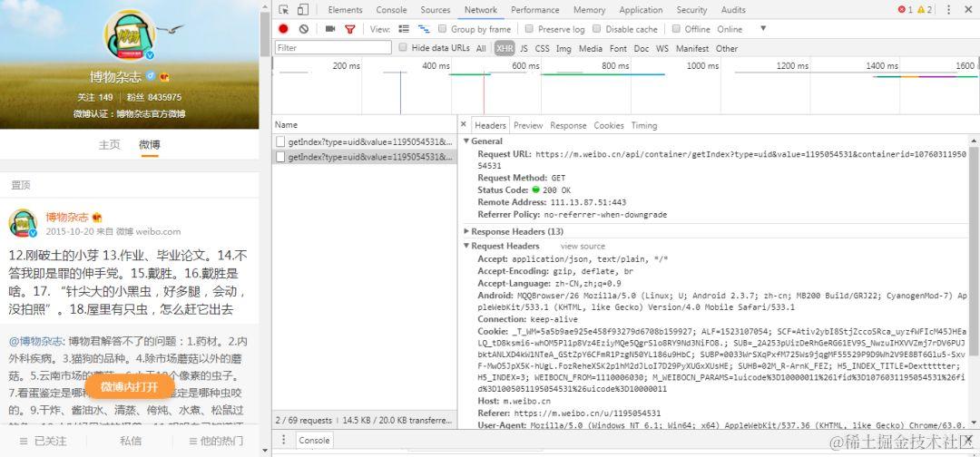Select the 微博 tab on Weibo page
The height and width of the screenshot is (457, 980).
coord(150,144)
